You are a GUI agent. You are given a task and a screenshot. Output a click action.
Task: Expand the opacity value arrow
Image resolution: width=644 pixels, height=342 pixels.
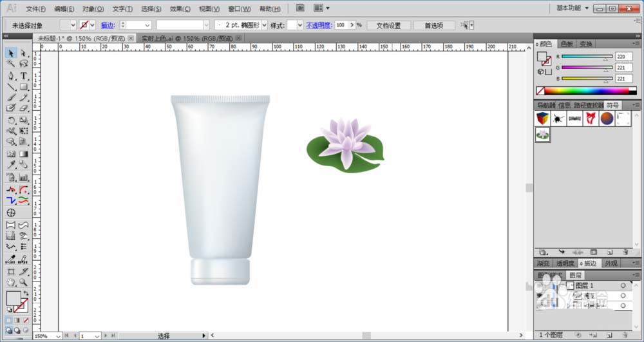point(352,26)
